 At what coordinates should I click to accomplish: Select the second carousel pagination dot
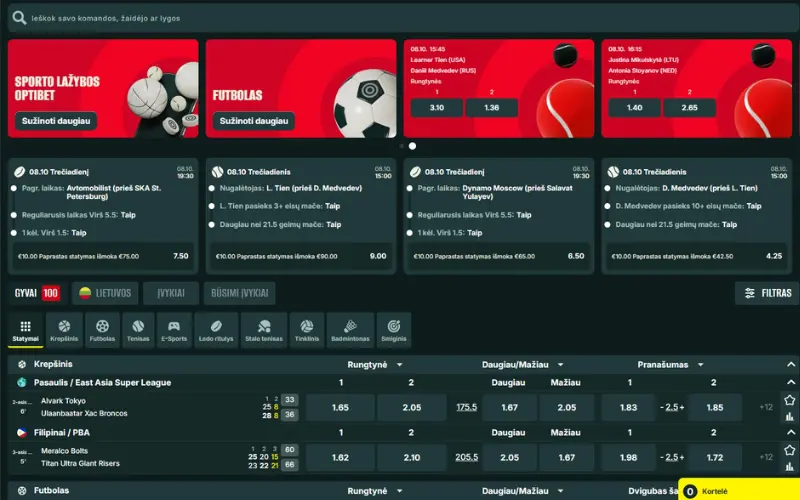(x=412, y=146)
